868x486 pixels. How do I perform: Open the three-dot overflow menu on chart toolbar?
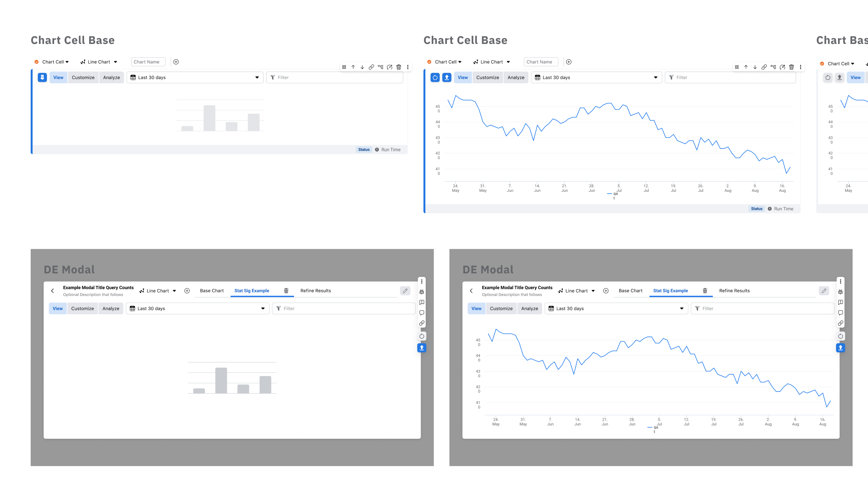(x=408, y=67)
